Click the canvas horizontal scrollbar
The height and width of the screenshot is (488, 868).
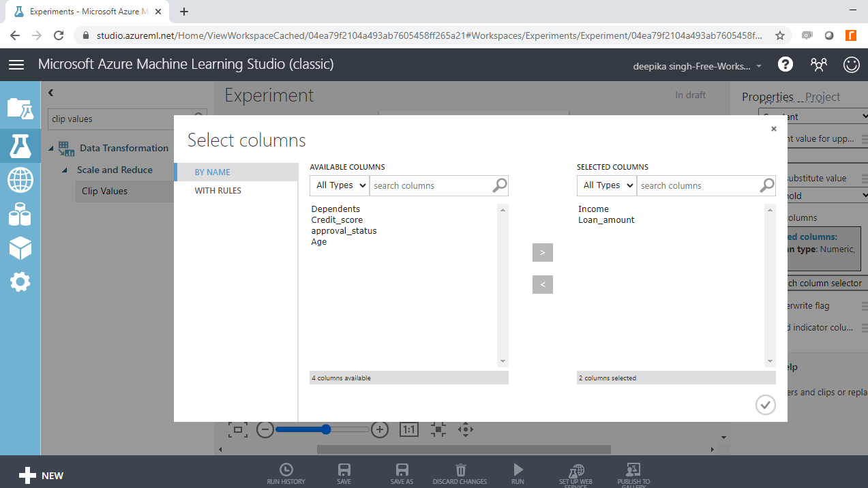click(x=464, y=449)
